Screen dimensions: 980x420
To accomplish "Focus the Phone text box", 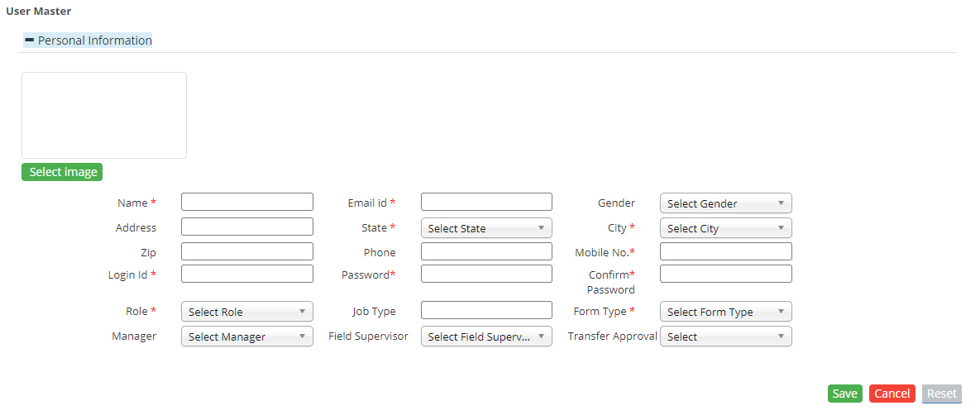I will tap(486, 251).
